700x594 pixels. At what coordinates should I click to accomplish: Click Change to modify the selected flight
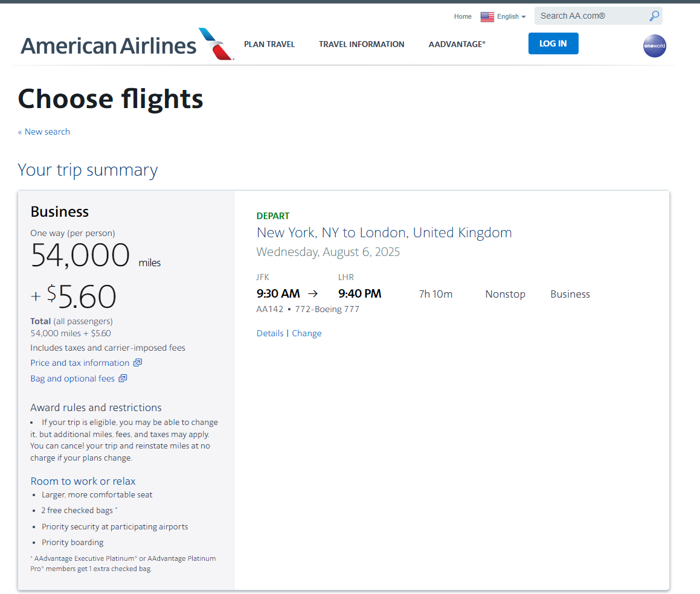pyautogui.click(x=306, y=333)
